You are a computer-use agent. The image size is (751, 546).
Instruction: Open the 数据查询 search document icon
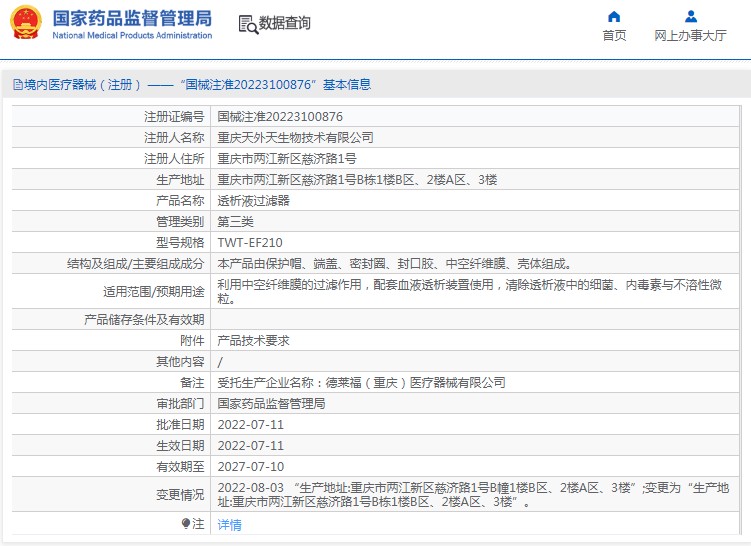(x=248, y=24)
